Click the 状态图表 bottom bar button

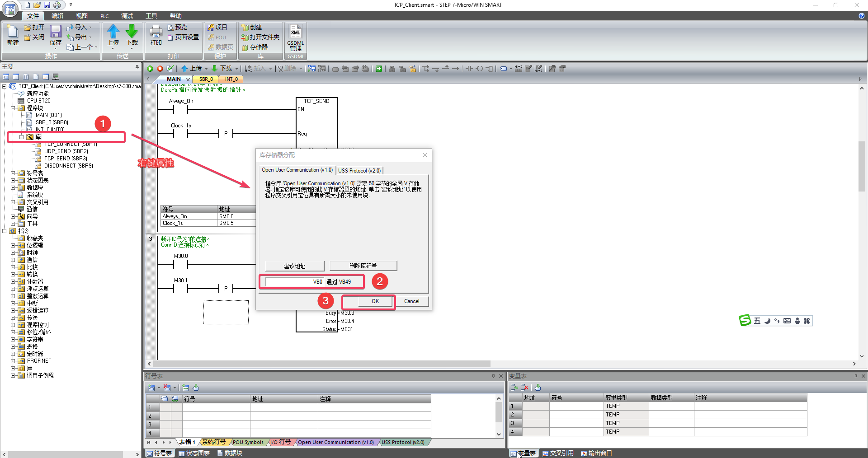[x=194, y=453]
